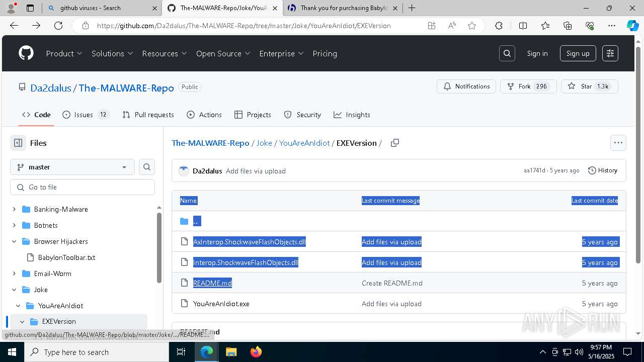The height and width of the screenshot is (362, 644).
Task: Expand the Email-Worm folder chevron
Action: (14, 274)
